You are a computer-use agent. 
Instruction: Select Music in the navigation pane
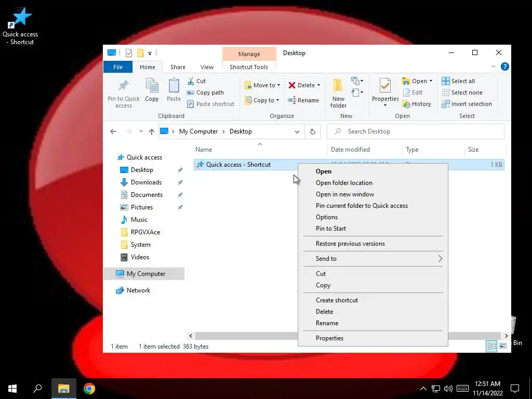pyautogui.click(x=139, y=220)
